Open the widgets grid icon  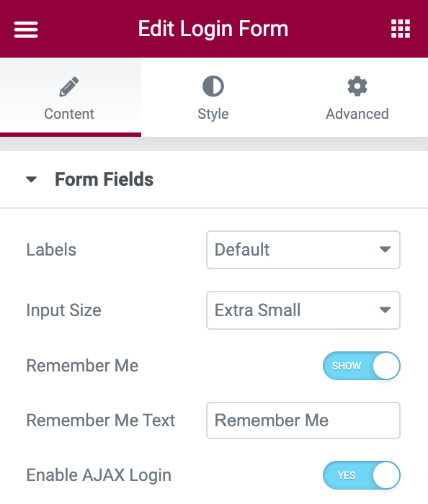[x=401, y=29]
